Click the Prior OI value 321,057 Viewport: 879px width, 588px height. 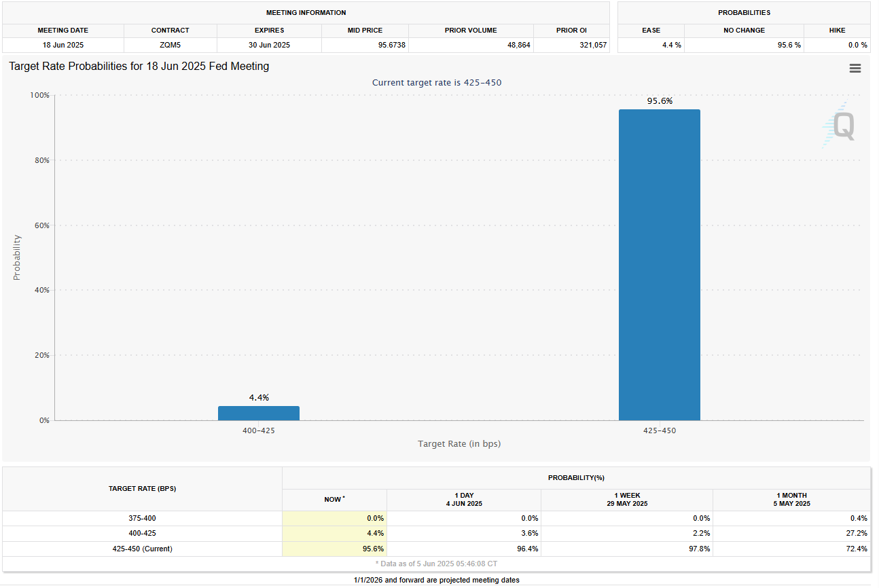(571, 45)
